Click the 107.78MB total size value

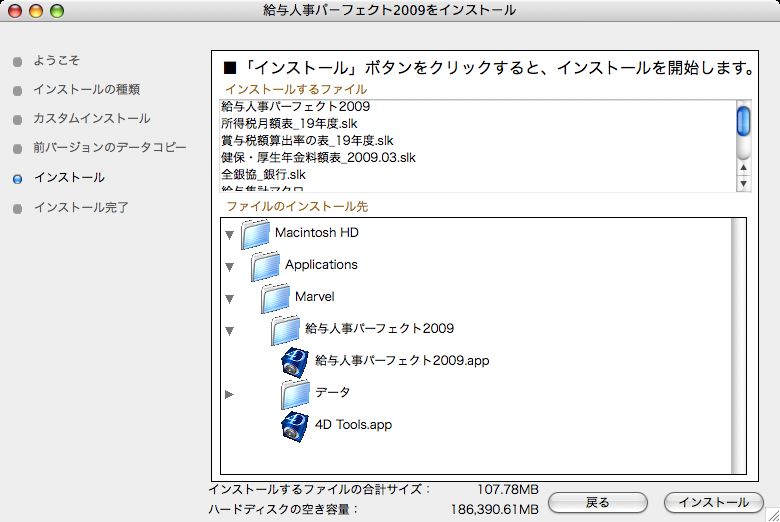(508, 490)
